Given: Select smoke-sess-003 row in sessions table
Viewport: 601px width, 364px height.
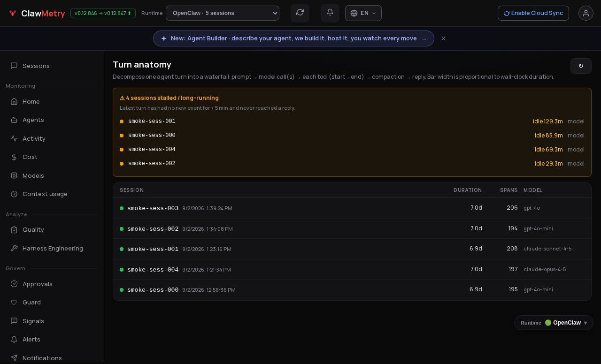Looking at the screenshot, I should point(352,208).
